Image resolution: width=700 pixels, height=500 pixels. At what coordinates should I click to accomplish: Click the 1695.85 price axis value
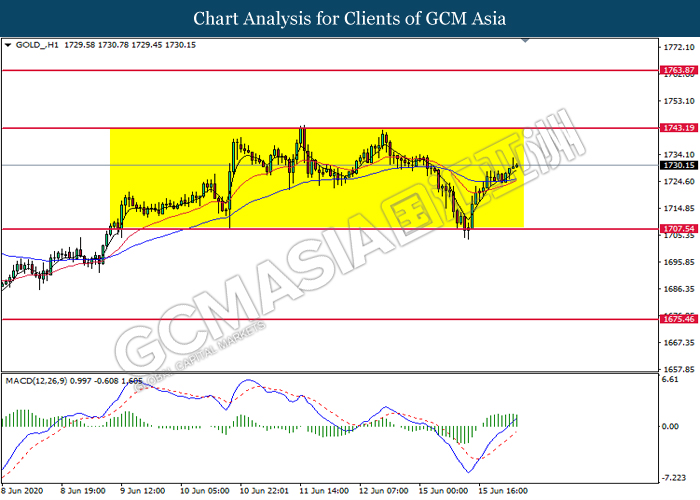tap(679, 262)
